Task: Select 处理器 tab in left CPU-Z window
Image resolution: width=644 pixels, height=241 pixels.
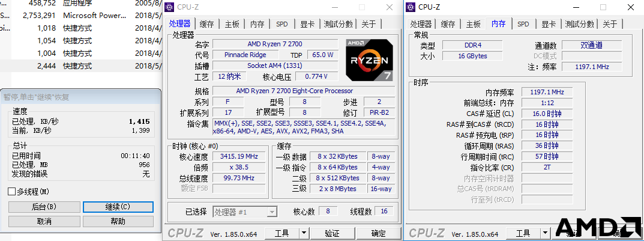Action: 179,23
